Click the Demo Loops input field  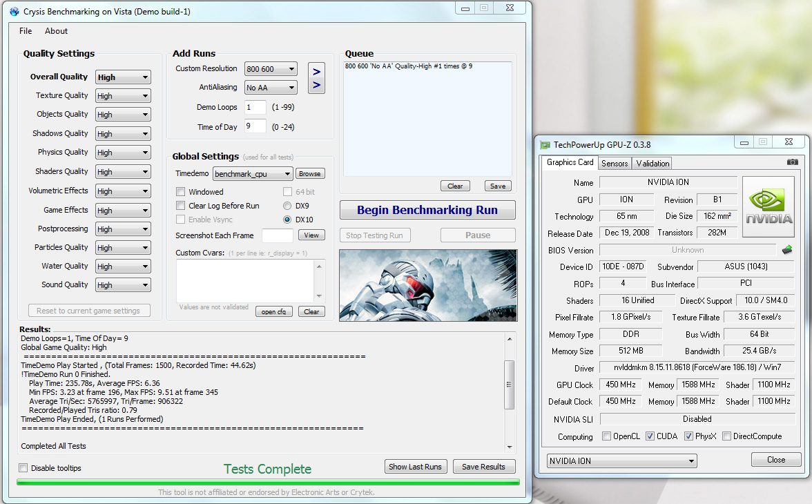tap(255, 107)
